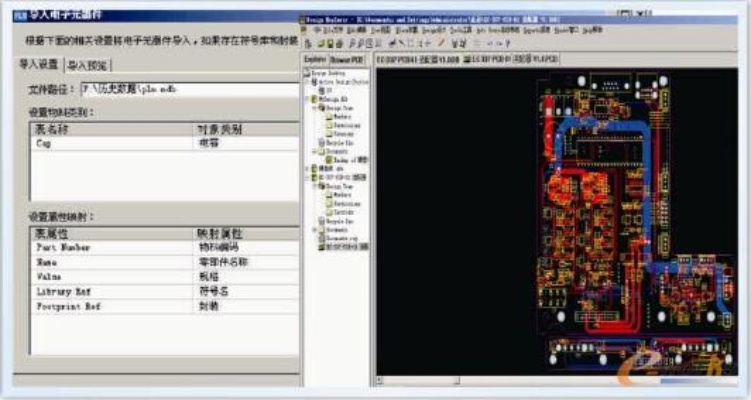The image size is (751, 400).
Task: Select Active Design Station tree node
Action: click(x=340, y=82)
